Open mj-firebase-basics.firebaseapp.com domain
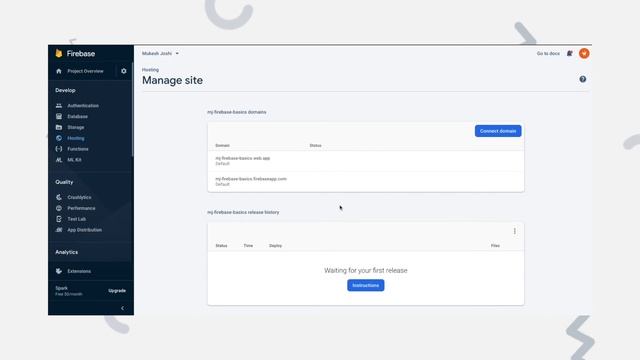Image resolution: width=640 pixels, height=360 pixels. tap(251, 179)
